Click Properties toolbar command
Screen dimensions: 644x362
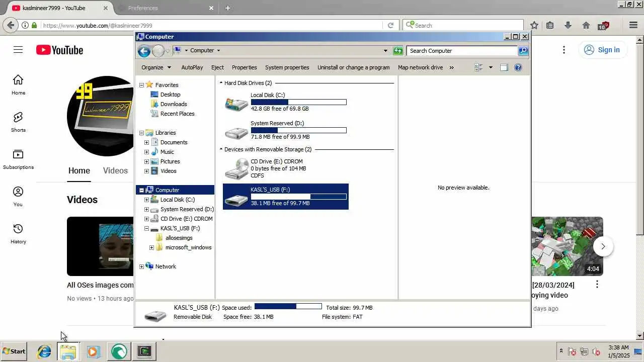[x=245, y=67]
